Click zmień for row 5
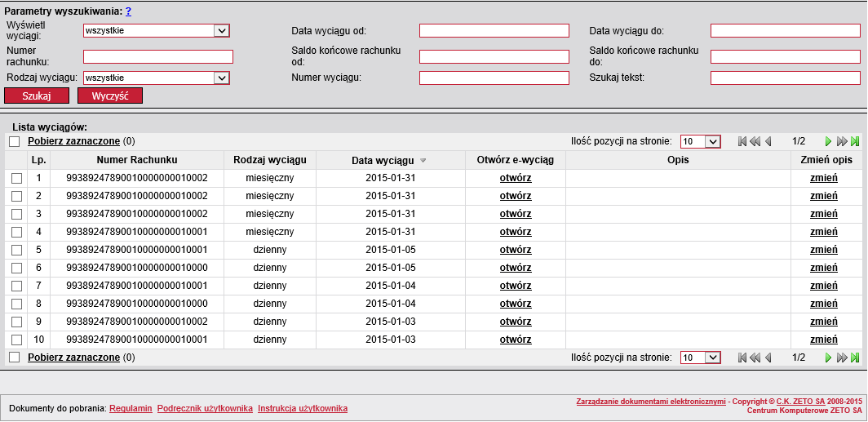 coord(824,250)
